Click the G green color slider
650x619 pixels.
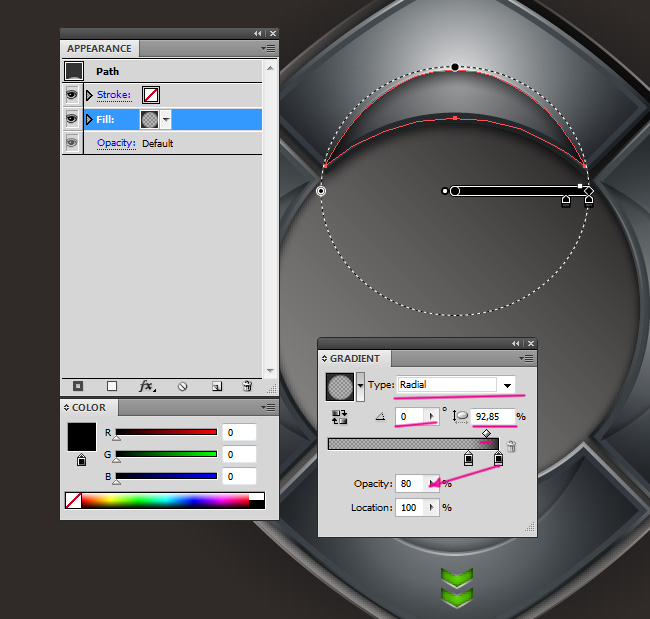(x=166, y=454)
